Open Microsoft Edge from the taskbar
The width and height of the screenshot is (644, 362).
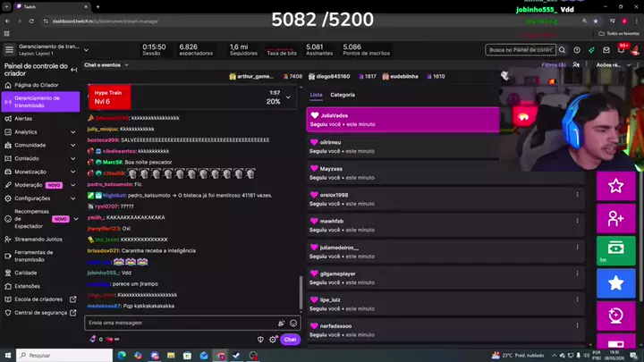(120, 355)
